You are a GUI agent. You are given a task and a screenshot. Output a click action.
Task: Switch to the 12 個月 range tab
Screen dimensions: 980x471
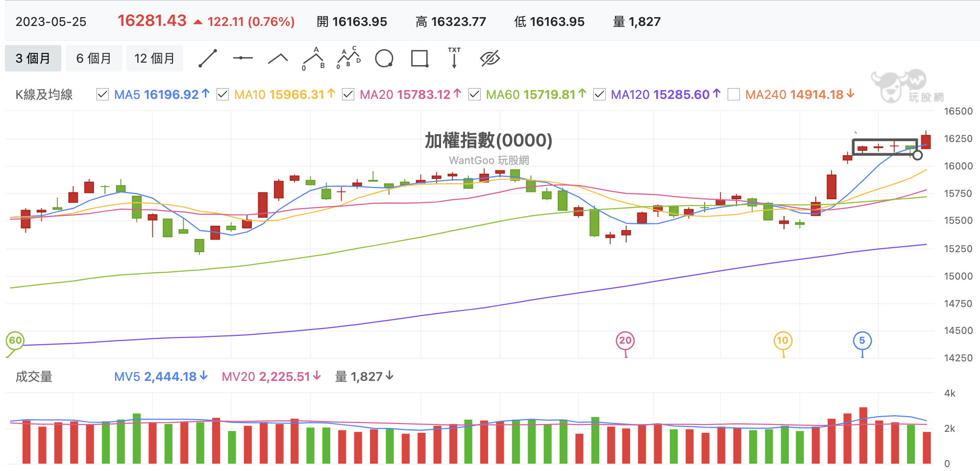[x=154, y=58]
